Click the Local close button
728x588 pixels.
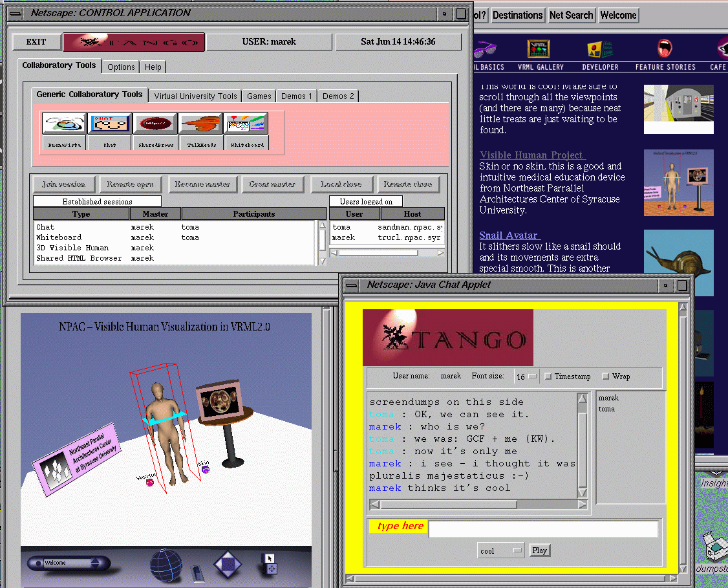[x=341, y=184]
